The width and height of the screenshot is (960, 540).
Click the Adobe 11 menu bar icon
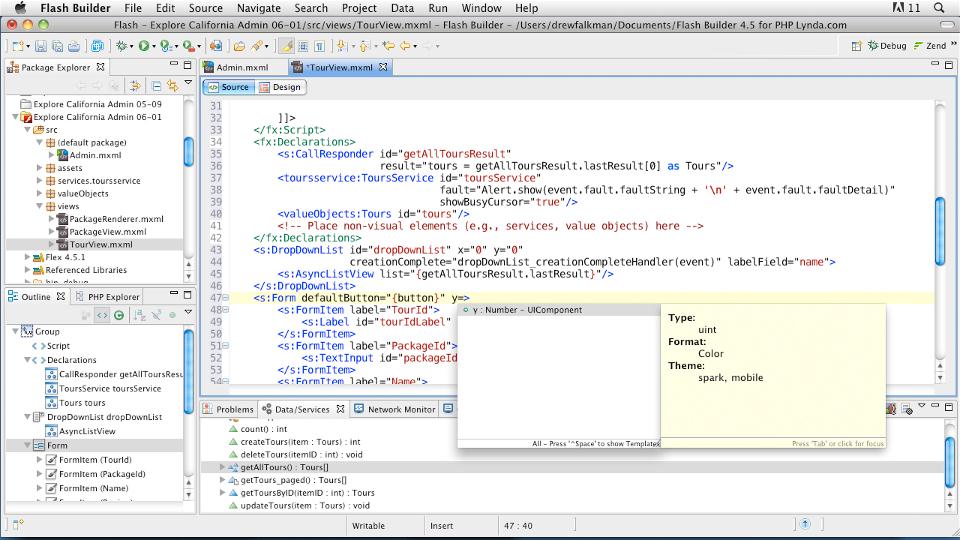tap(906, 8)
